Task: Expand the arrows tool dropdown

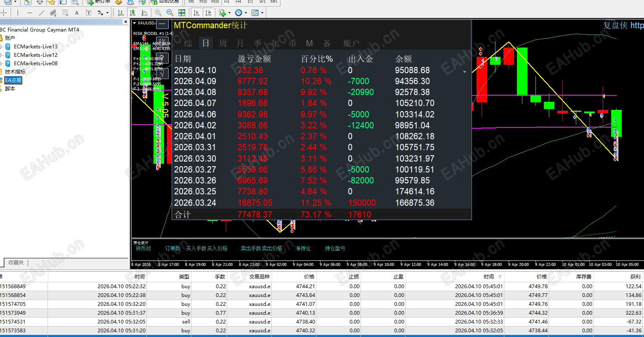Action: pyautogui.click(x=107, y=13)
